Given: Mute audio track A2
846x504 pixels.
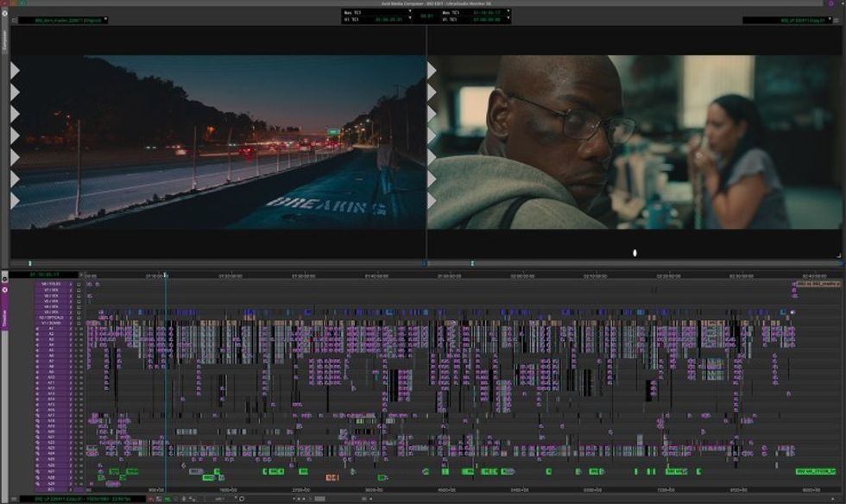Looking at the screenshot, I should click(81, 334).
